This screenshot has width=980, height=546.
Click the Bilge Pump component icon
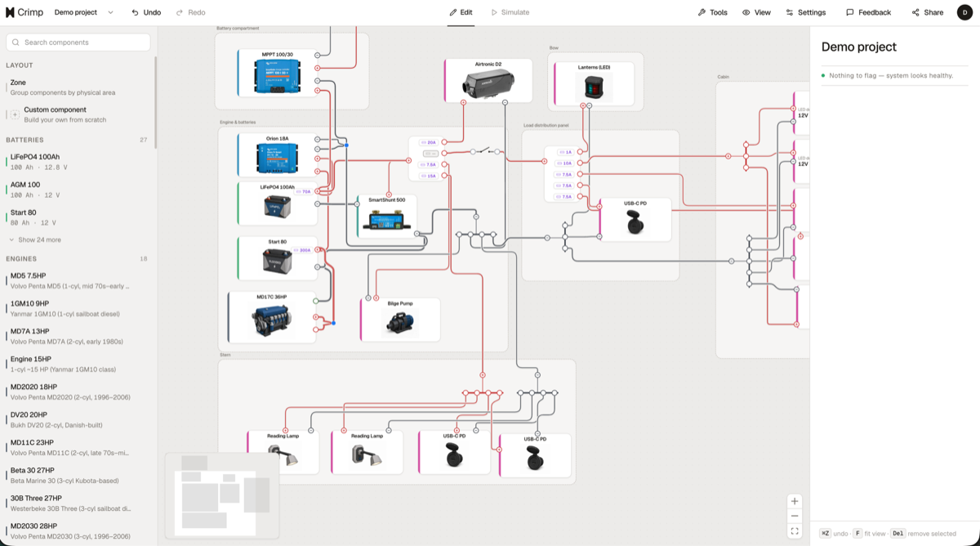400,322
